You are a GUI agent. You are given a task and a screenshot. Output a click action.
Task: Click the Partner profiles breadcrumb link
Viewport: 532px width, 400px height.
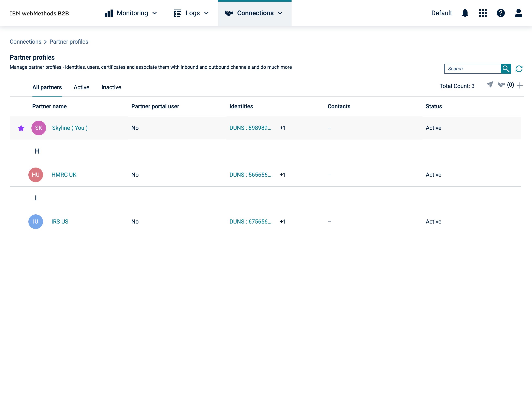pos(69,42)
